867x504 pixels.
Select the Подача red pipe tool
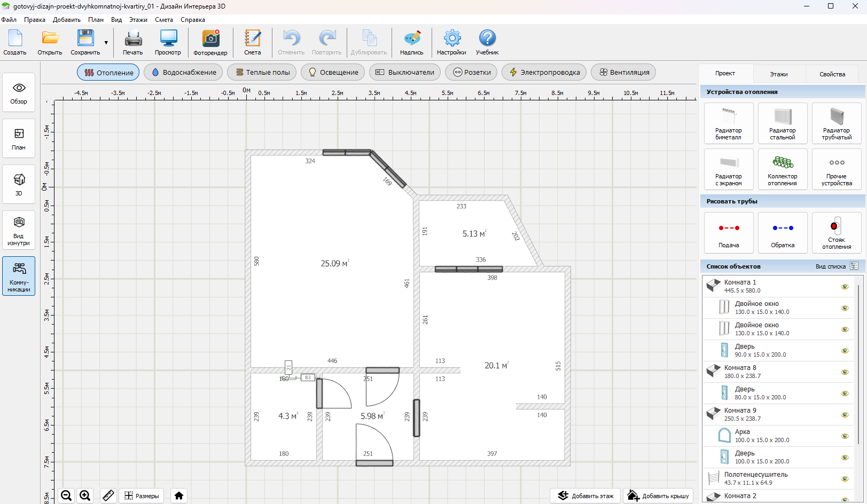click(729, 233)
